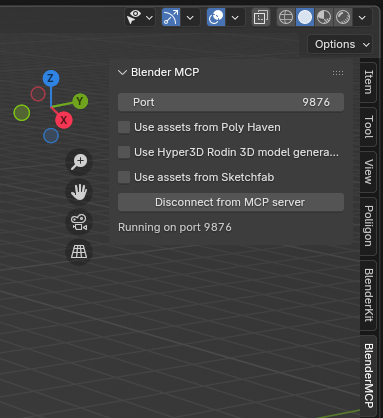Open the BlenderKit sidebar tab
The image size is (383, 418).
pyautogui.click(x=368, y=295)
